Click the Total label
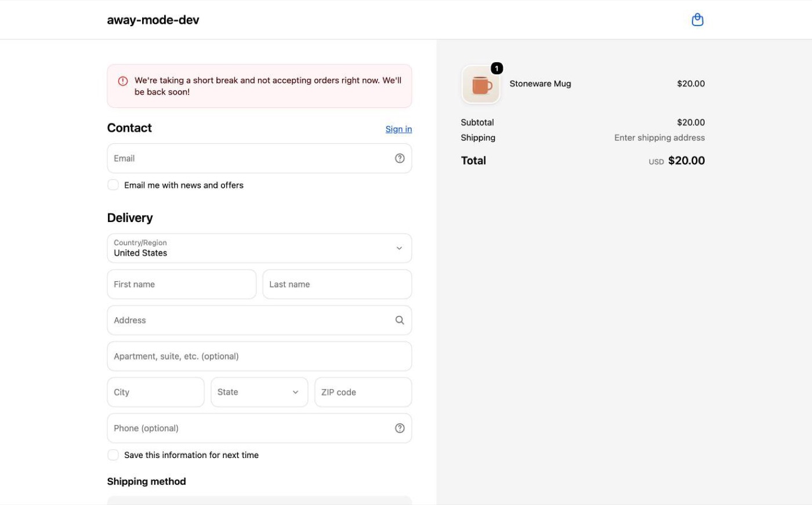812x505 pixels. pos(473,161)
